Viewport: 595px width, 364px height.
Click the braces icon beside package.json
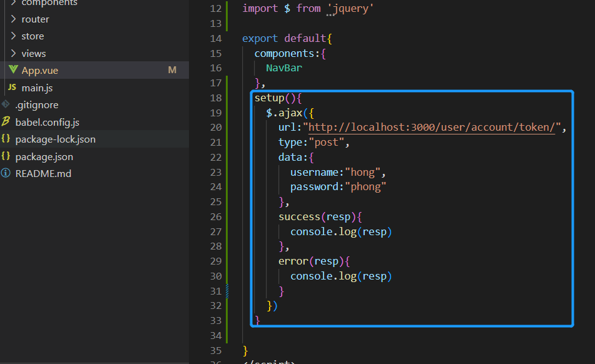[x=6, y=156]
